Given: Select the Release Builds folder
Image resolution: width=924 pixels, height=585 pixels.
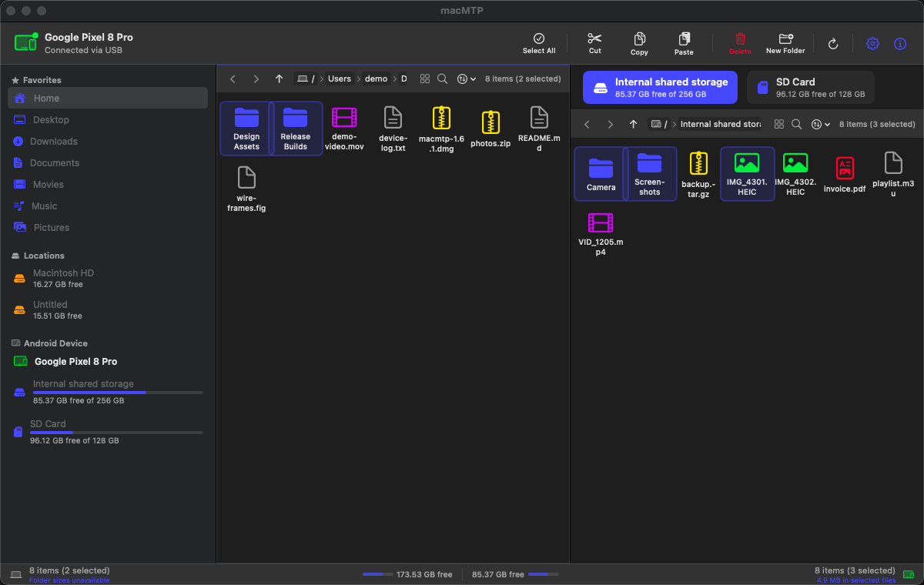Looking at the screenshot, I should [295, 129].
